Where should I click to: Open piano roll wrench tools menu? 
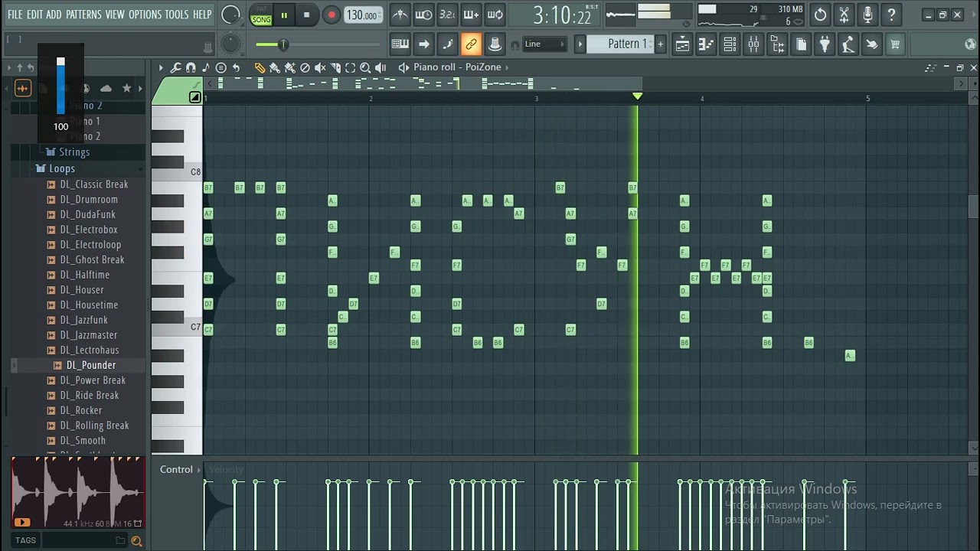tap(175, 67)
